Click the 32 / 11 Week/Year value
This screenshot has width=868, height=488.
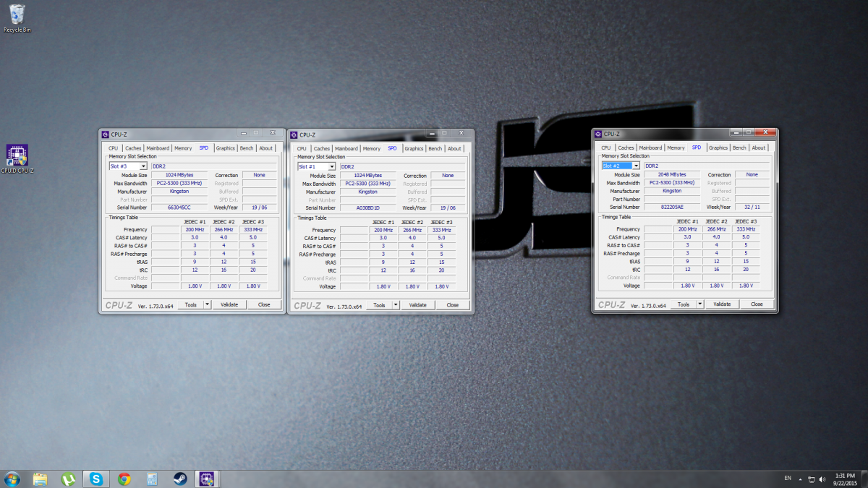752,207
